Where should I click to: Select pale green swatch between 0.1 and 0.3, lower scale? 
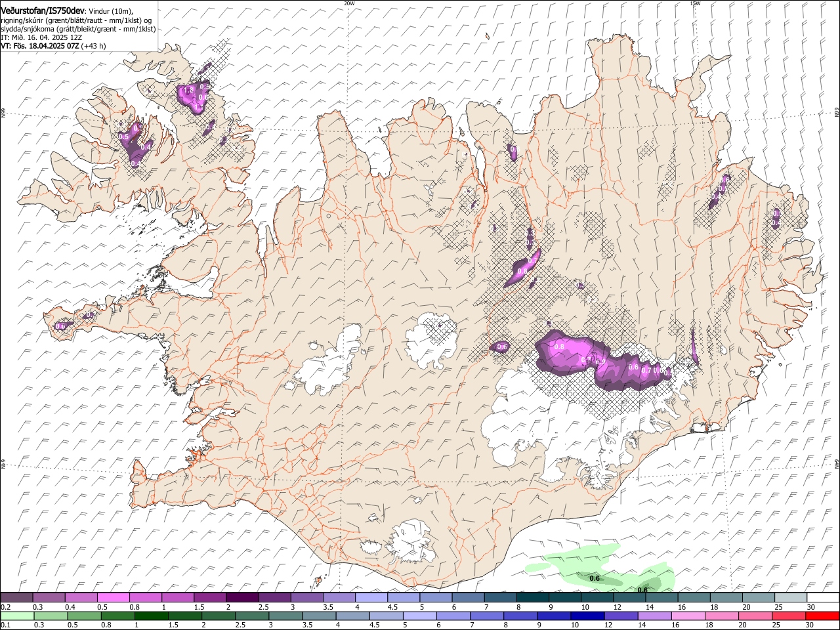[17, 616]
